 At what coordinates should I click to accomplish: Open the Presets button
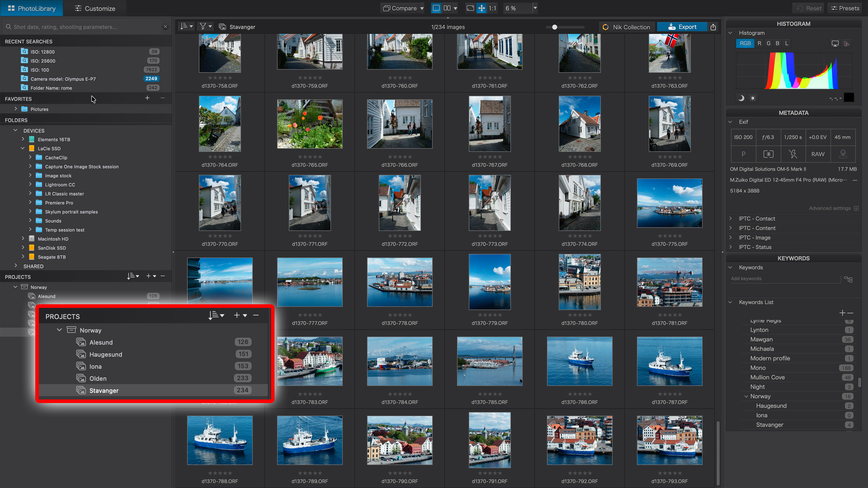tap(845, 8)
